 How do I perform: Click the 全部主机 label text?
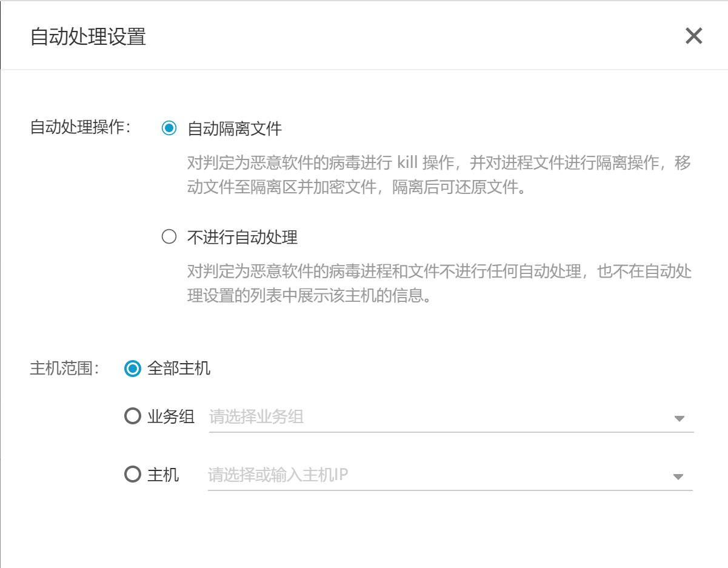pyautogui.click(x=179, y=369)
